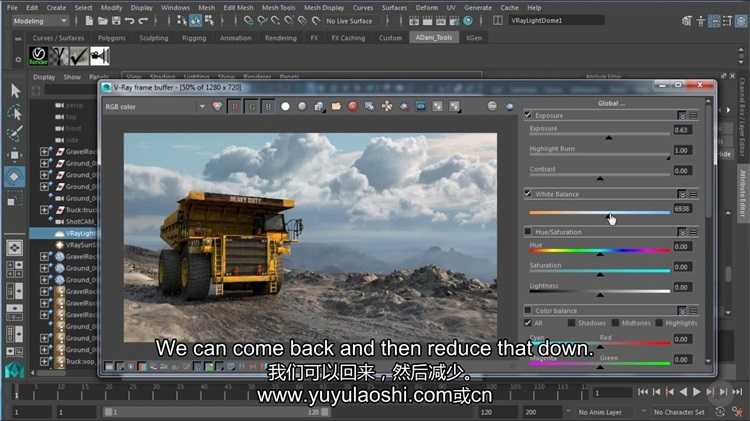
Task: Click the timeline play forward button
Action: [x=697, y=392]
